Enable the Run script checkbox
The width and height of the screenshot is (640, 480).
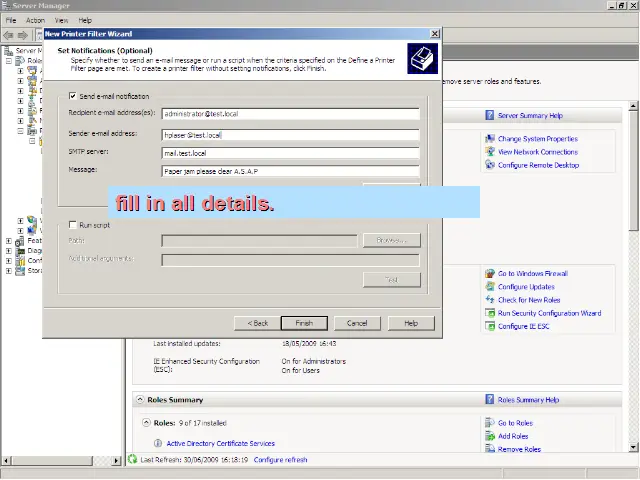tap(73, 225)
